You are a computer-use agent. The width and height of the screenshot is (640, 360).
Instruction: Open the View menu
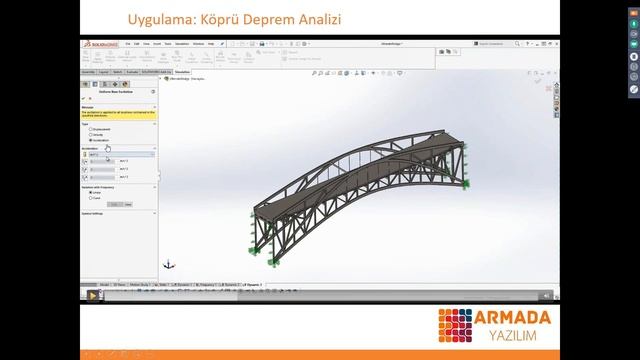click(x=146, y=44)
